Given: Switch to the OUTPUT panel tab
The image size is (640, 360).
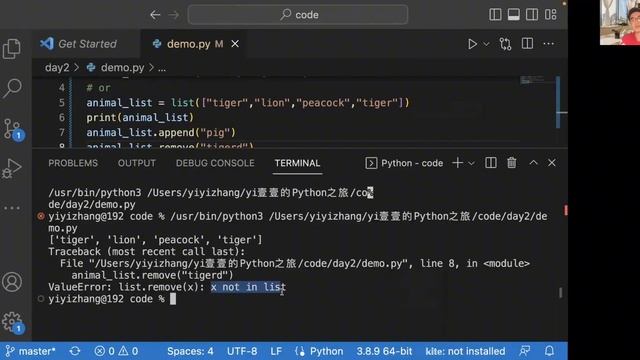Looking at the screenshot, I should [137, 163].
